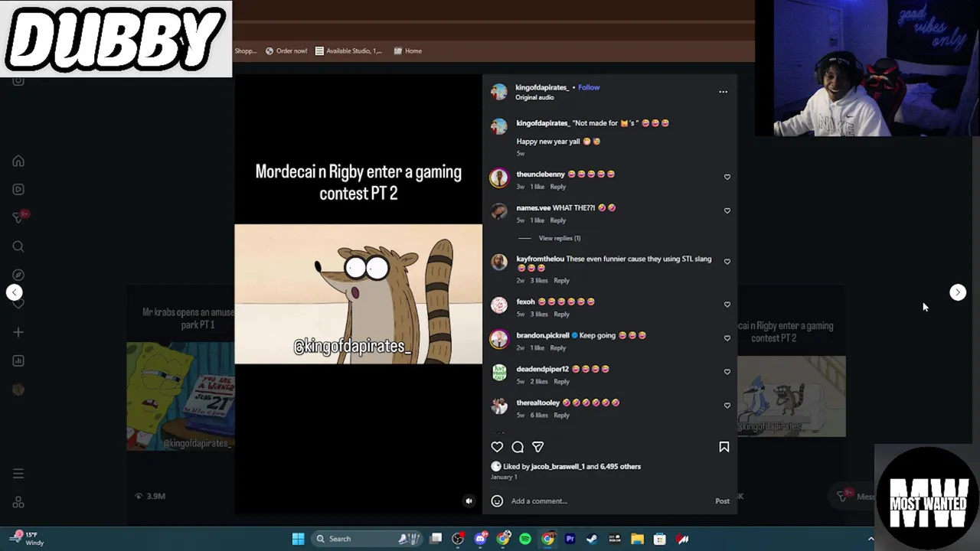This screenshot has height=551, width=980.
Task: Click the Windows Start button
Action: tap(298, 539)
